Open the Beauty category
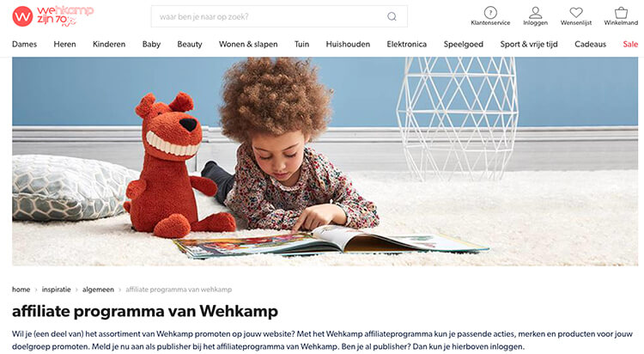Screen dimensions: 644x354 click(190, 44)
